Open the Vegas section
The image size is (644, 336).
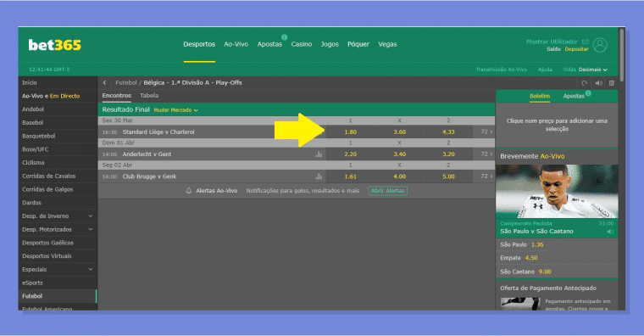point(387,44)
